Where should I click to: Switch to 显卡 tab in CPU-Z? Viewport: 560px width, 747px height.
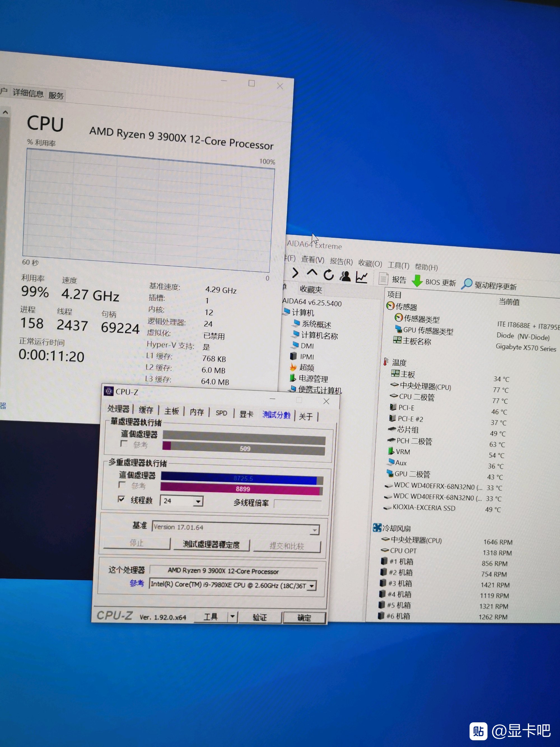pyautogui.click(x=246, y=414)
